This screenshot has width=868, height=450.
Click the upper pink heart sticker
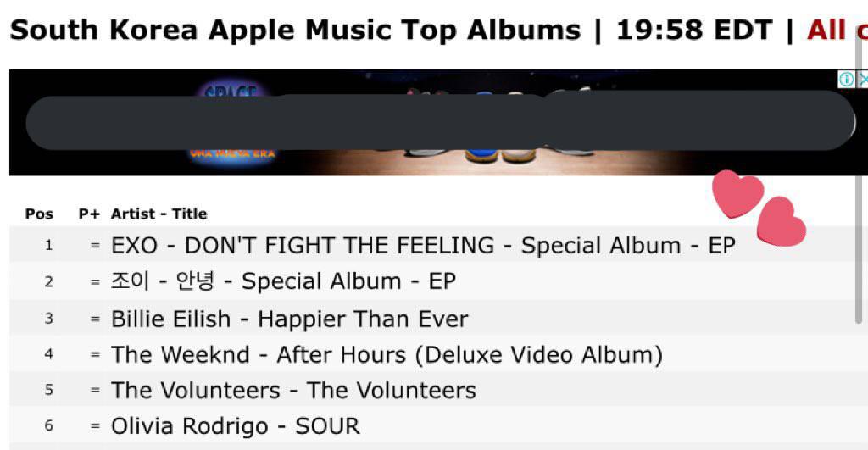(x=737, y=194)
